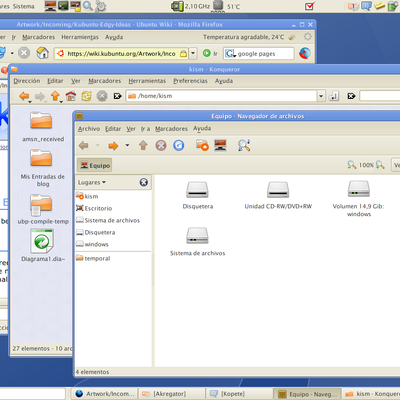Screen dimensions: 400x400
Task: Switch to Artwork/Incom... taskbar entry
Action: (105, 394)
